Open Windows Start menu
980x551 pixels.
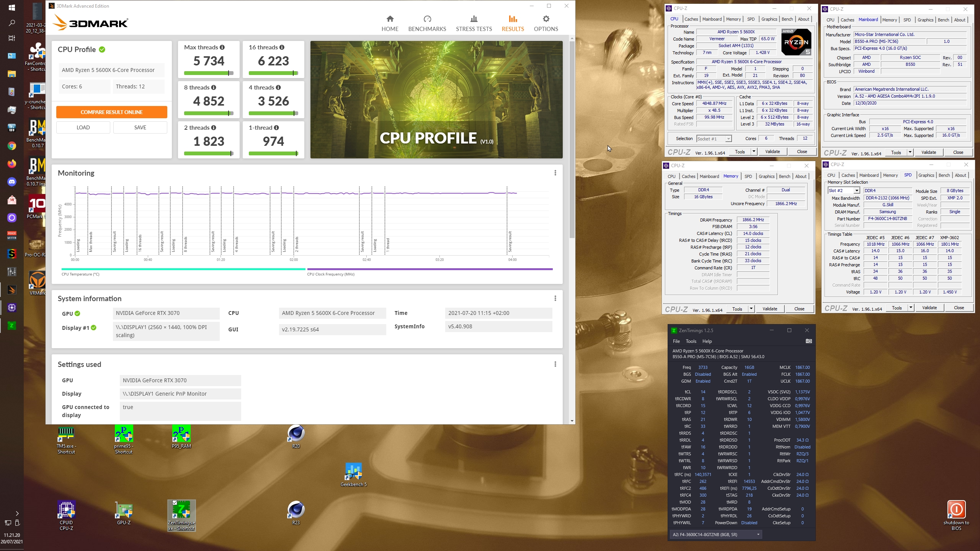click(12, 7)
